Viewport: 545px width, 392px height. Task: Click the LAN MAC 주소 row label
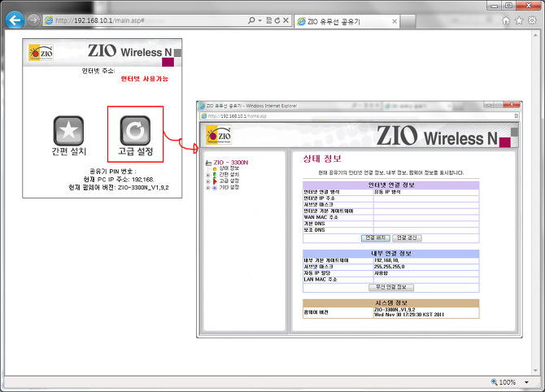tap(320, 280)
